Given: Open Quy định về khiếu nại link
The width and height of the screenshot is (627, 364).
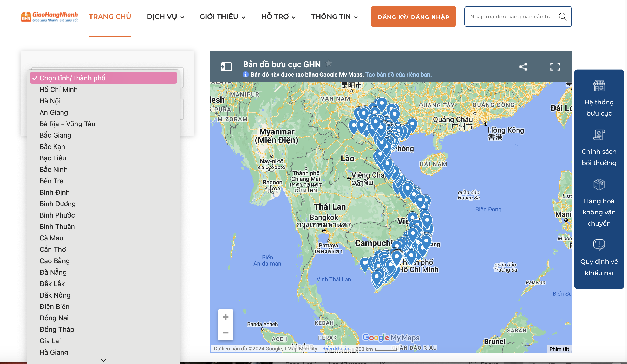Looking at the screenshot, I should tap(599, 267).
